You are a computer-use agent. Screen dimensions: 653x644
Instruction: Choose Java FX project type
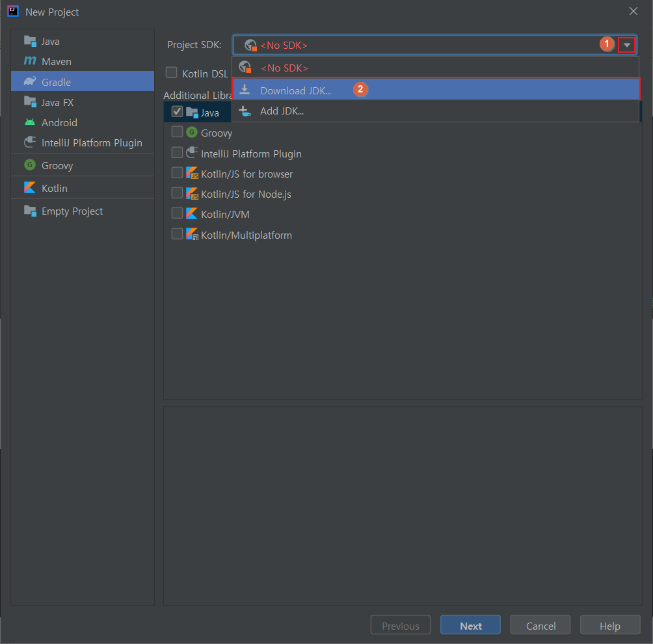[83, 102]
